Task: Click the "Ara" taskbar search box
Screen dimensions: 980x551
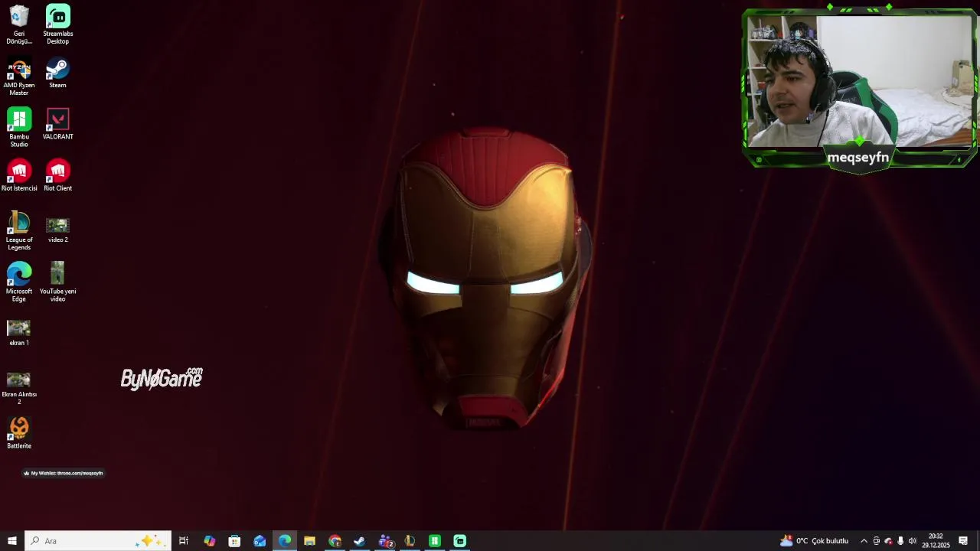Action: [x=98, y=541]
